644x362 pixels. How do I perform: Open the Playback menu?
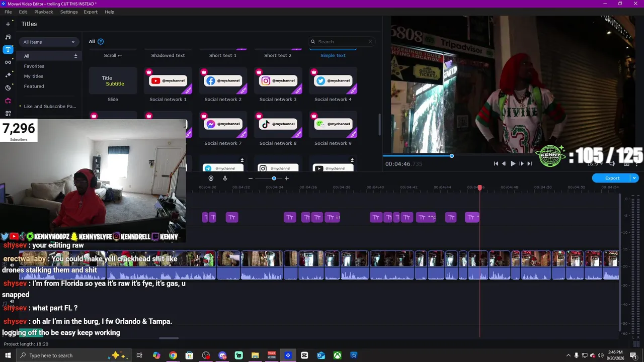(x=44, y=12)
